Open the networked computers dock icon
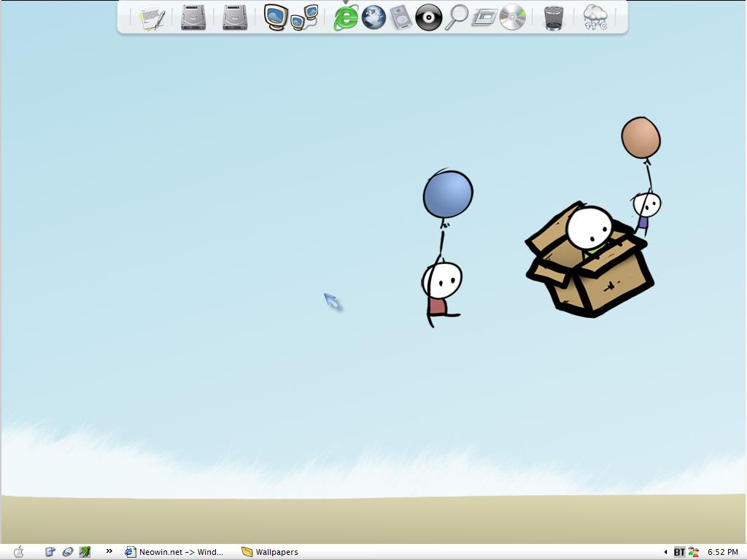This screenshot has width=747, height=560. (304, 17)
